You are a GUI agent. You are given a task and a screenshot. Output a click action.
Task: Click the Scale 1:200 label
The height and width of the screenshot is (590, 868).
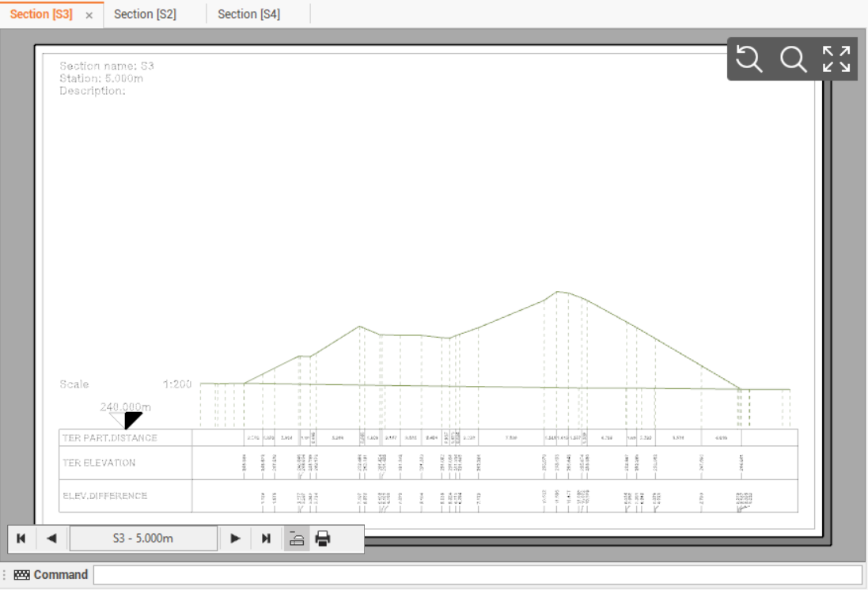point(125,384)
